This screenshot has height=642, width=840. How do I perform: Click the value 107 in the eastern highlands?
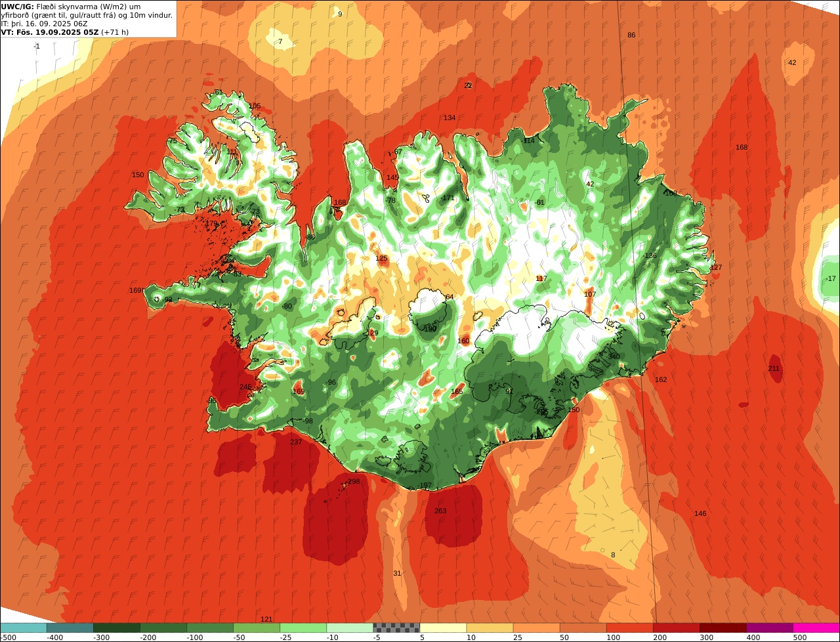tap(590, 294)
